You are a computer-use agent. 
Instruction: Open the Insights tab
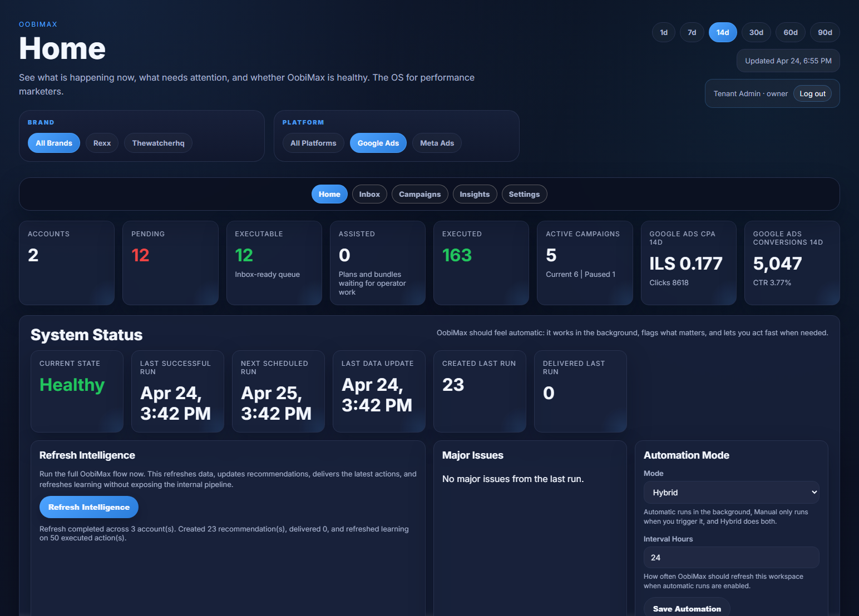475,194
